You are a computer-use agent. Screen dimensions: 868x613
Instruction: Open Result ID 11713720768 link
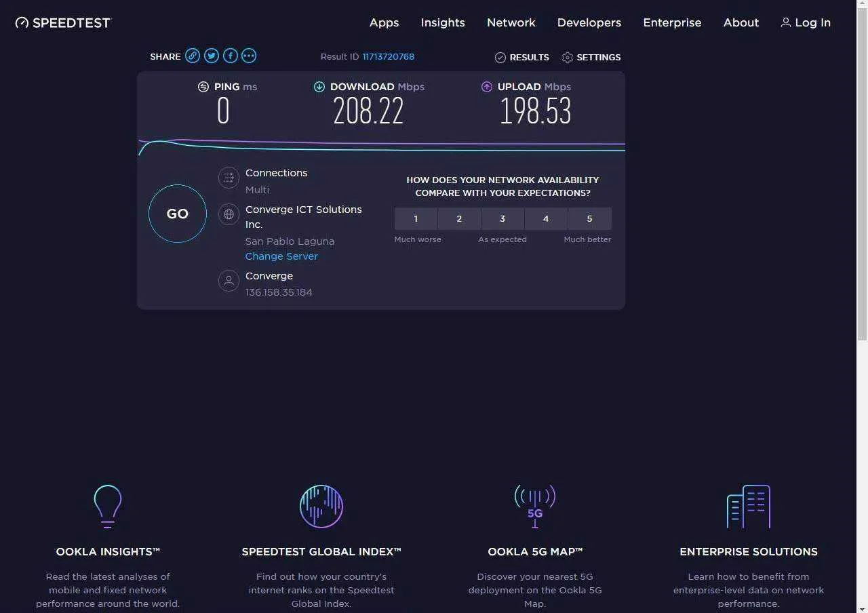389,57
